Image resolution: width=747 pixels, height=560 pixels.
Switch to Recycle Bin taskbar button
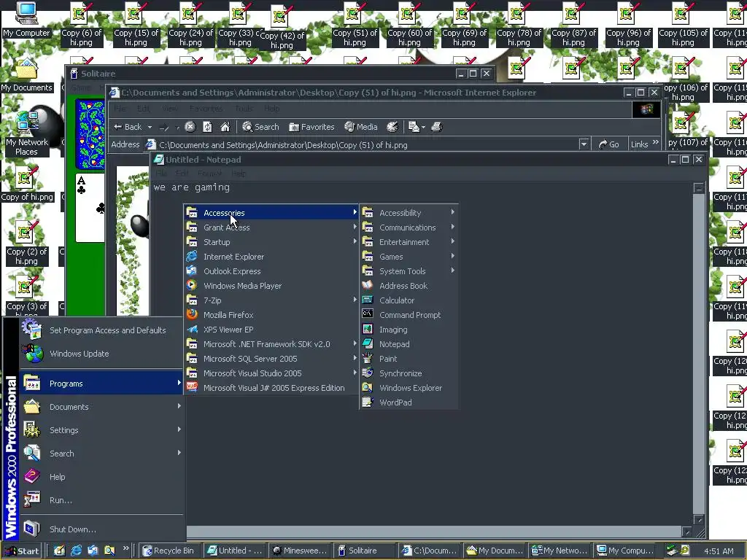(169, 551)
